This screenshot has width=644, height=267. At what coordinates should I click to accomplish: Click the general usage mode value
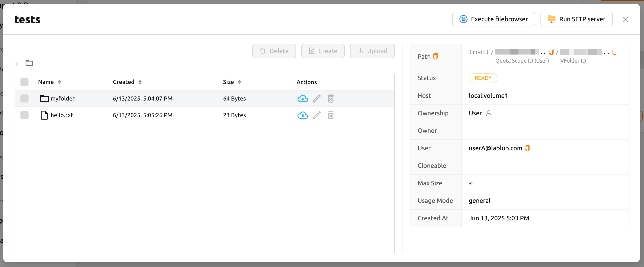coord(479,201)
